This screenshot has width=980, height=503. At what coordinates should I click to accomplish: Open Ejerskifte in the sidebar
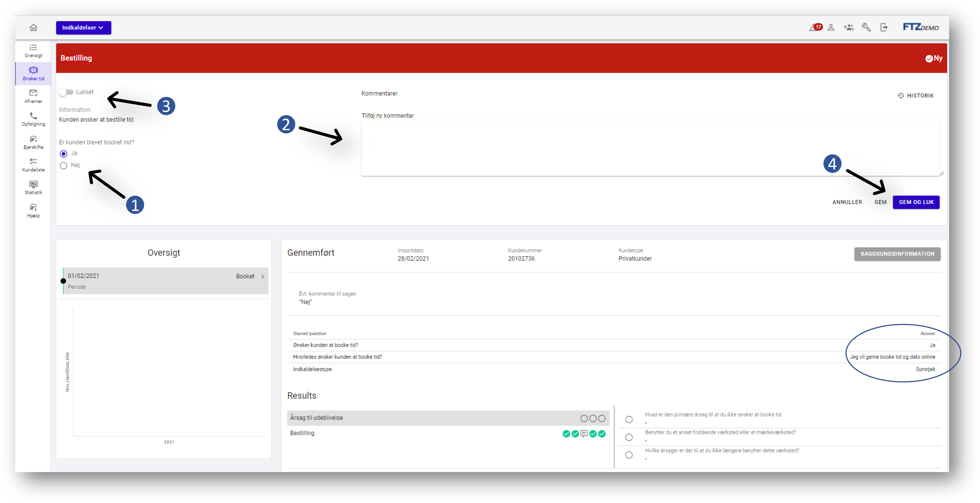[x=34, y=143]
